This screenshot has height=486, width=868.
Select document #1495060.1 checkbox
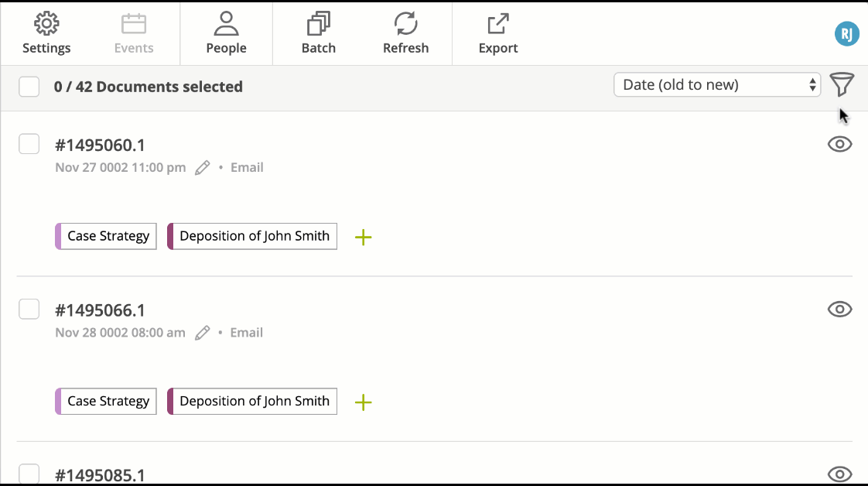tap(29, 144)
